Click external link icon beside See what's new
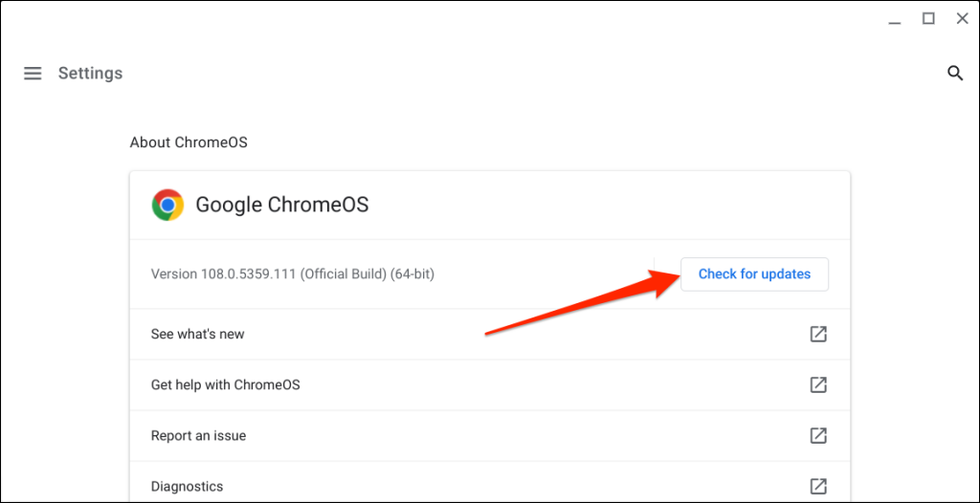 818,334
